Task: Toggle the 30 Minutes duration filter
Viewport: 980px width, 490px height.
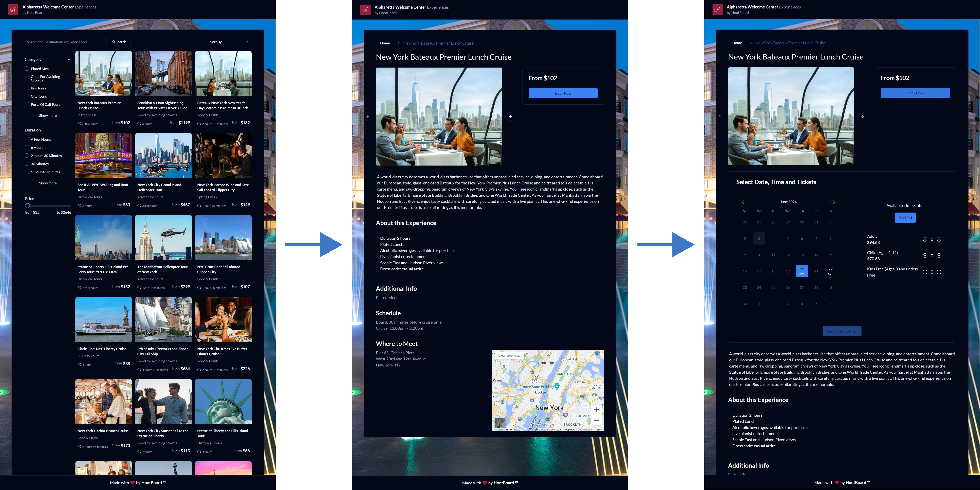Action: (27, 164)
